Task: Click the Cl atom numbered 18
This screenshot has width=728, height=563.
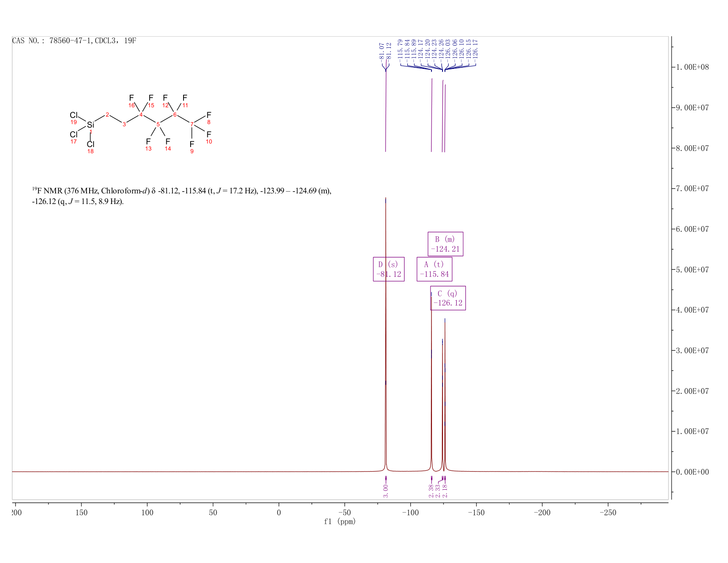Action: pyautogui.click(x=90, y=144)
